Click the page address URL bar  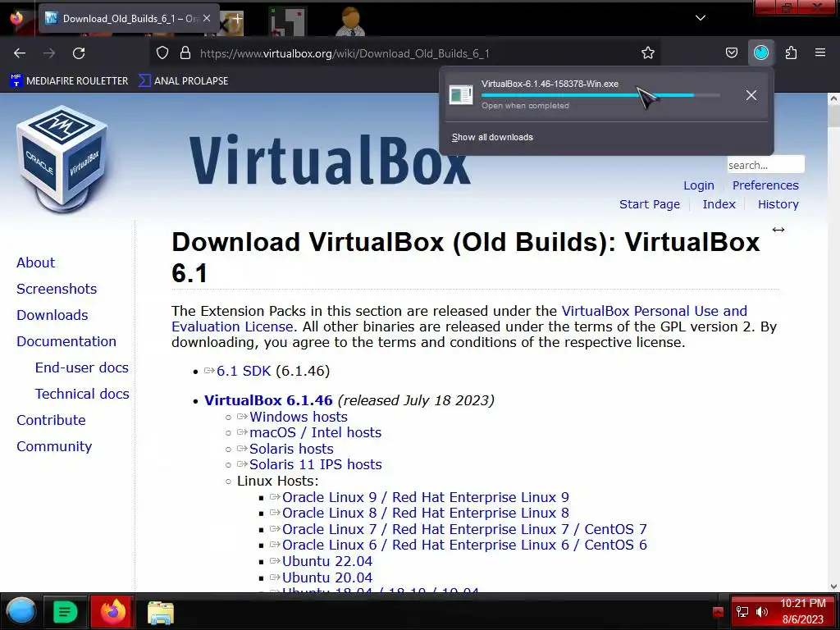[x=345, y=53]
